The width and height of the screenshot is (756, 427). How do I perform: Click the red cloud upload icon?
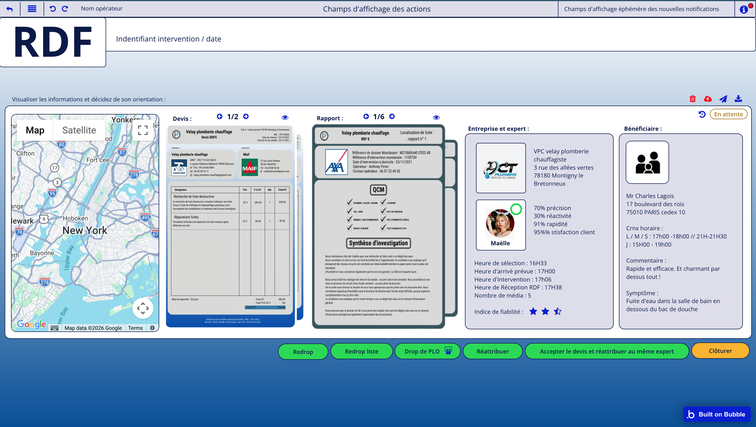(707, 98)
